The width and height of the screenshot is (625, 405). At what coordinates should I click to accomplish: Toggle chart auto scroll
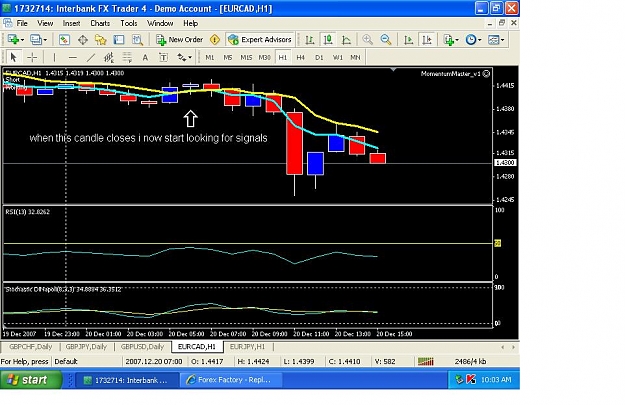point(408,39)
